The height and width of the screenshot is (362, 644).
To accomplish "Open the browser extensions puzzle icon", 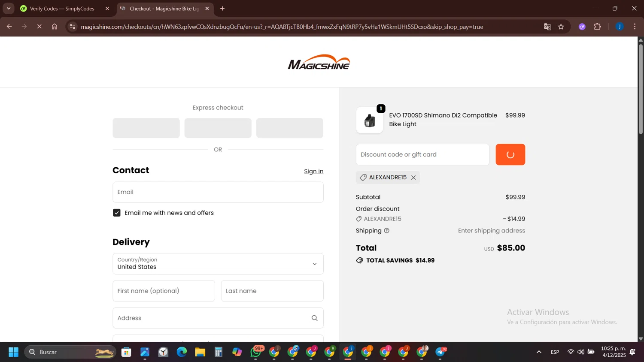I will (x=597, y=27).
